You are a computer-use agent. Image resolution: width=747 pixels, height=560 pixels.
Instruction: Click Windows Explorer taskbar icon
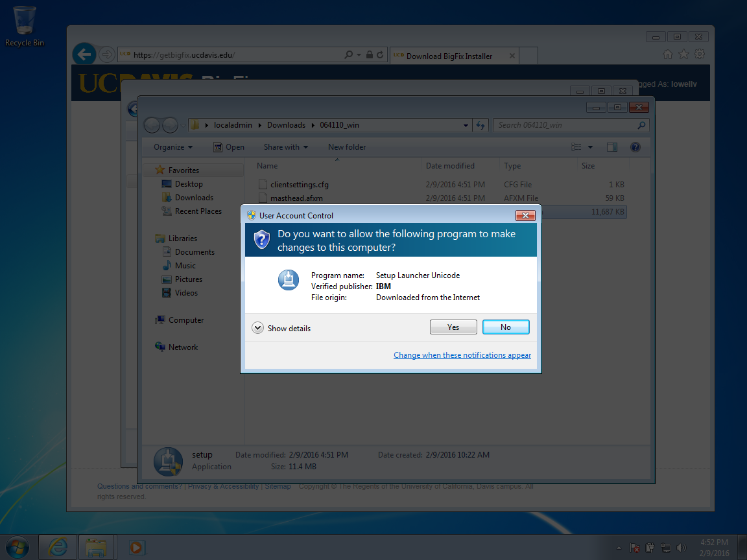click(96, 546)
